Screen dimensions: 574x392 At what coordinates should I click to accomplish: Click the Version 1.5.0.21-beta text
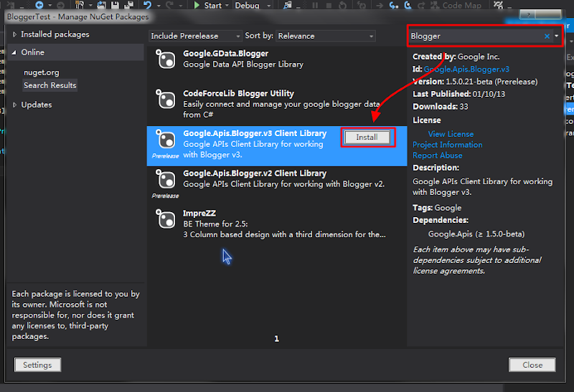475,82
